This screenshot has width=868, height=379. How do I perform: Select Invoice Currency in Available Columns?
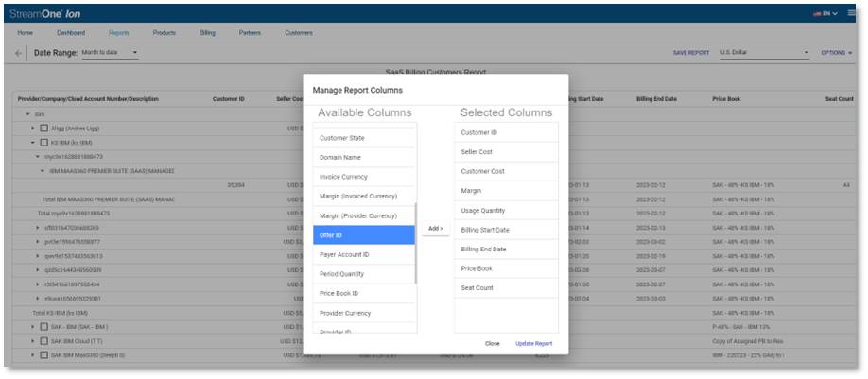point(364,177)
